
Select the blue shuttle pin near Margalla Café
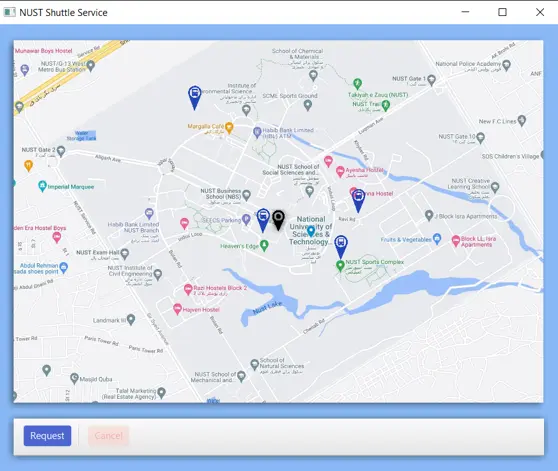[194, 97]
